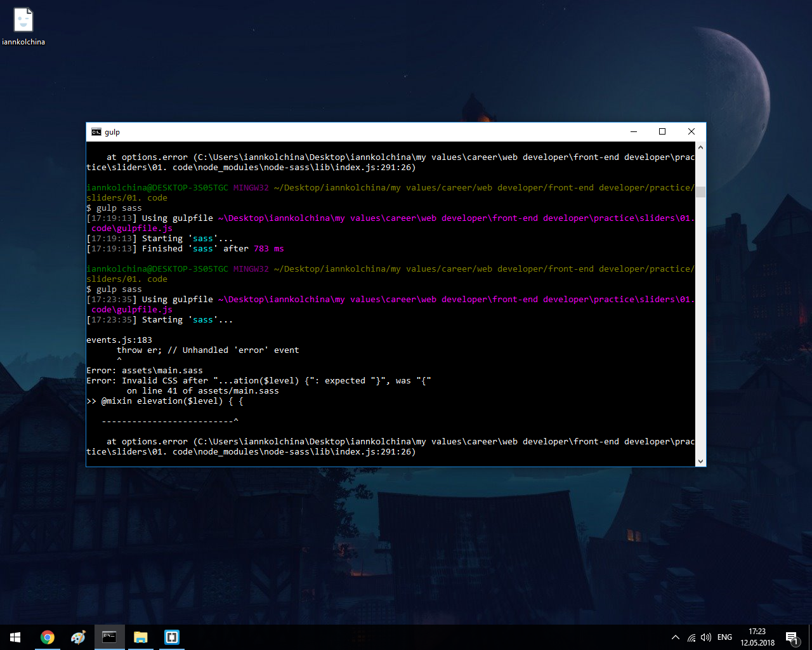Maximize the gulp terminal window
The width and height of the screenshot is (812, 650).
pyautogui.click(x=662, y=132)
